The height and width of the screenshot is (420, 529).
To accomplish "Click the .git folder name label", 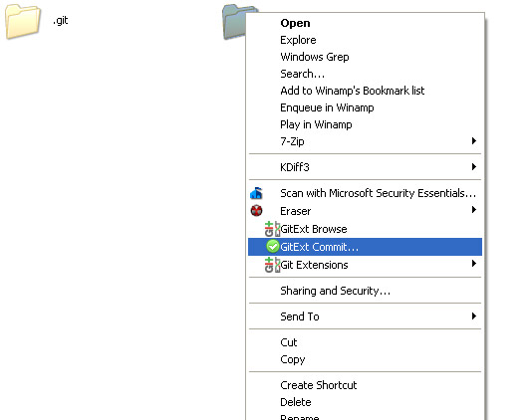I will (61, 21).
